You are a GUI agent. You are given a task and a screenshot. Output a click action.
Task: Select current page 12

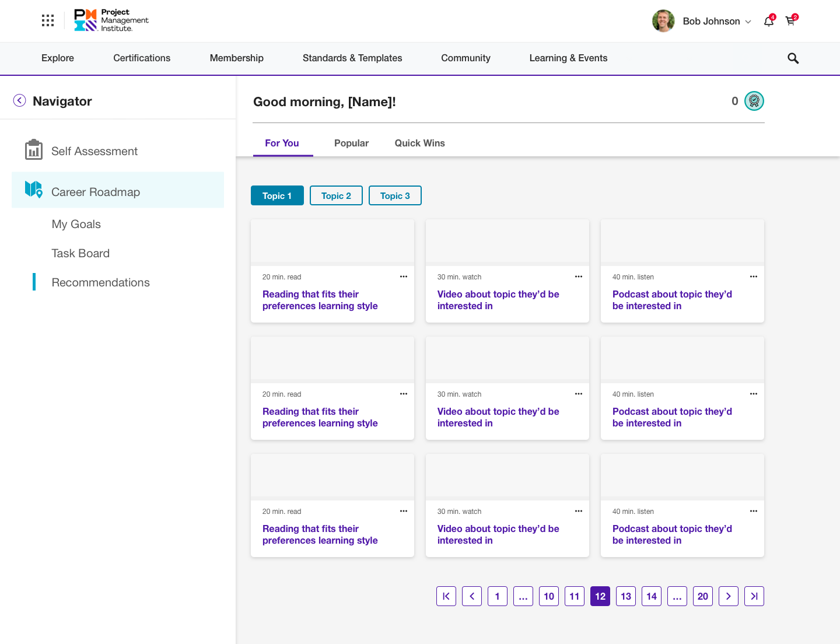[x=600, y=596]
